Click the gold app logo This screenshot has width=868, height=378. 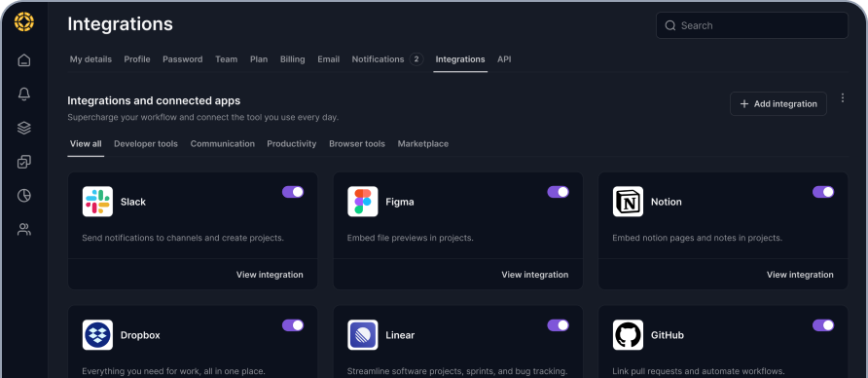(23, 22)
